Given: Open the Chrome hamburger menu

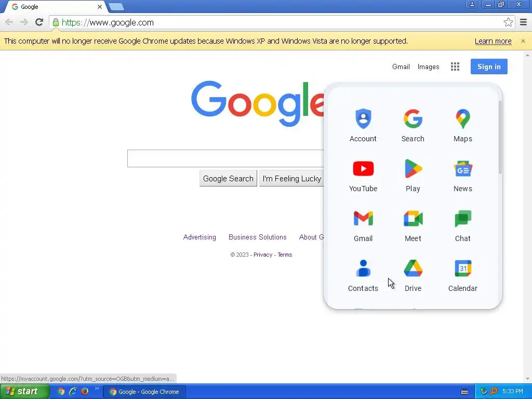Looking at the screenshot, I should [x=524, y=22].
